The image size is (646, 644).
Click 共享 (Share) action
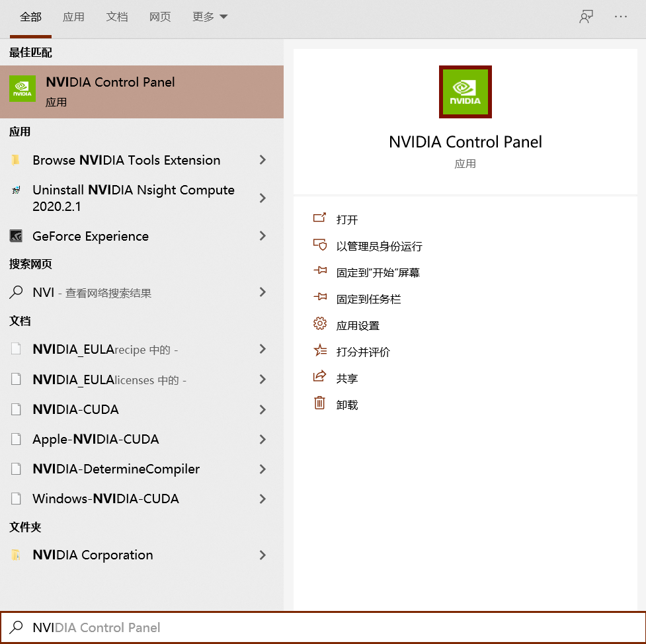click(x=347, y=378)
